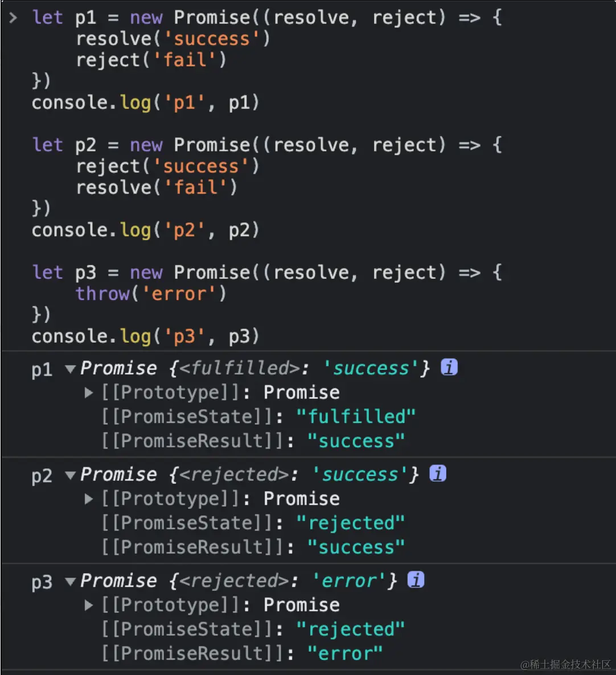Click the console.log('p2', p2) code line
The height and width of the screenshot is (675, 616).
click(x=145, y=230)
